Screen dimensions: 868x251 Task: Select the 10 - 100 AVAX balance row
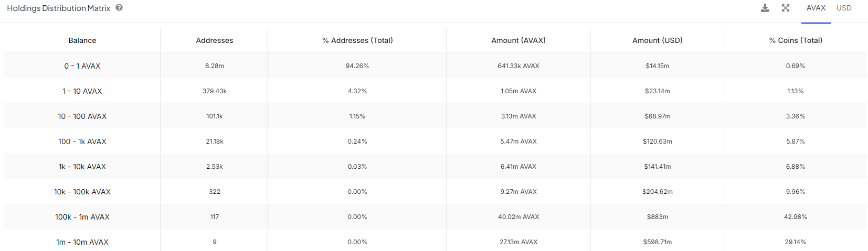(x=82, y=116)
